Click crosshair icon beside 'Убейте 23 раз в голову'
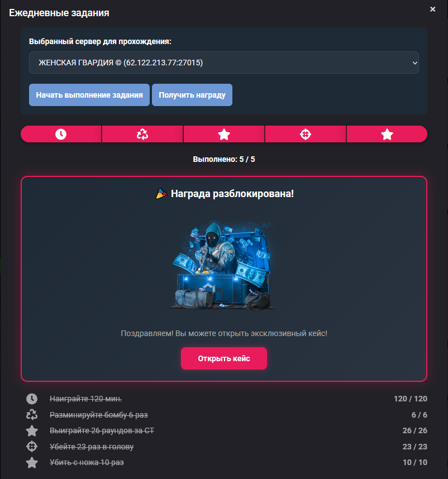This screenshot has height=479, width=448. click(32, 446)
